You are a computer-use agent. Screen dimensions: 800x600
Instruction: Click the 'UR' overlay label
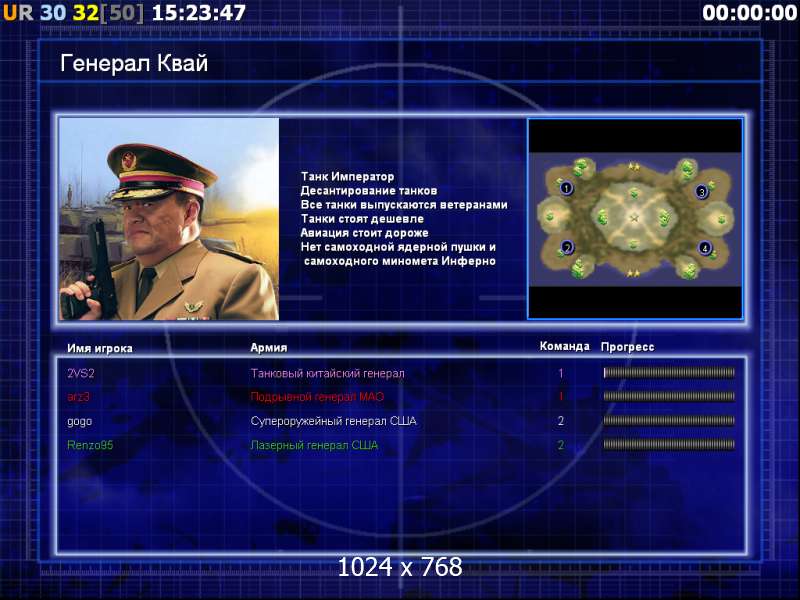[x=18, y=13]
